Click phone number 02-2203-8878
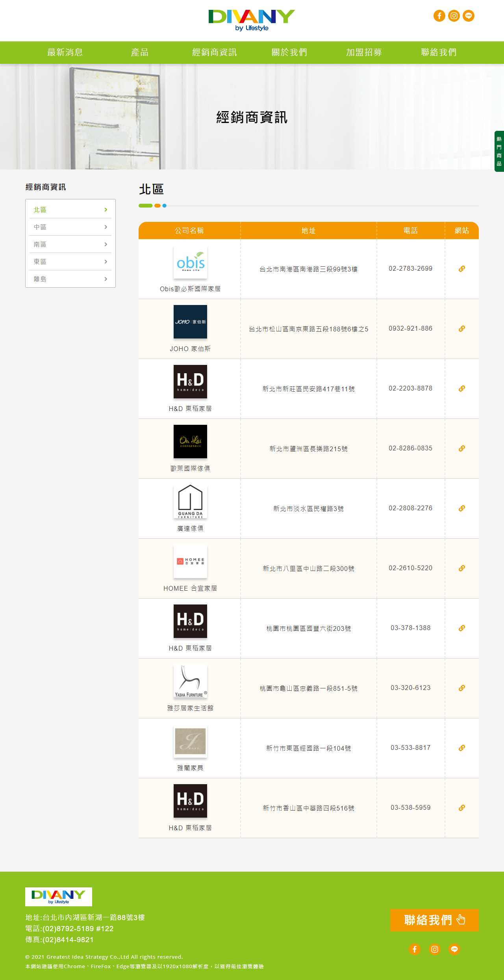 pyautogui.click(x=411, y=389)
